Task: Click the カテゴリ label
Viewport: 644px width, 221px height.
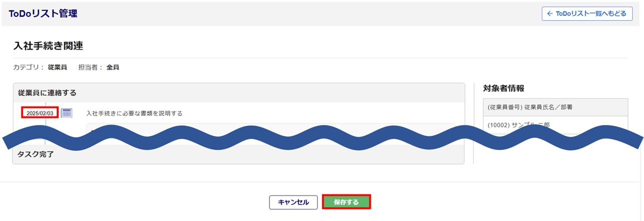Action: pyautogui.click(x=28, y=67)
